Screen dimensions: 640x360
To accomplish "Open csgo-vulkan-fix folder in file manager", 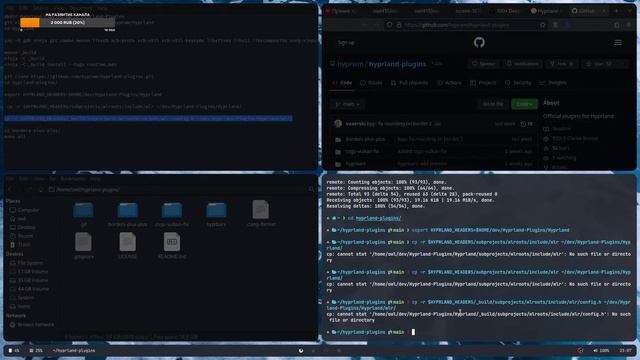I will [x=172, y=214].
